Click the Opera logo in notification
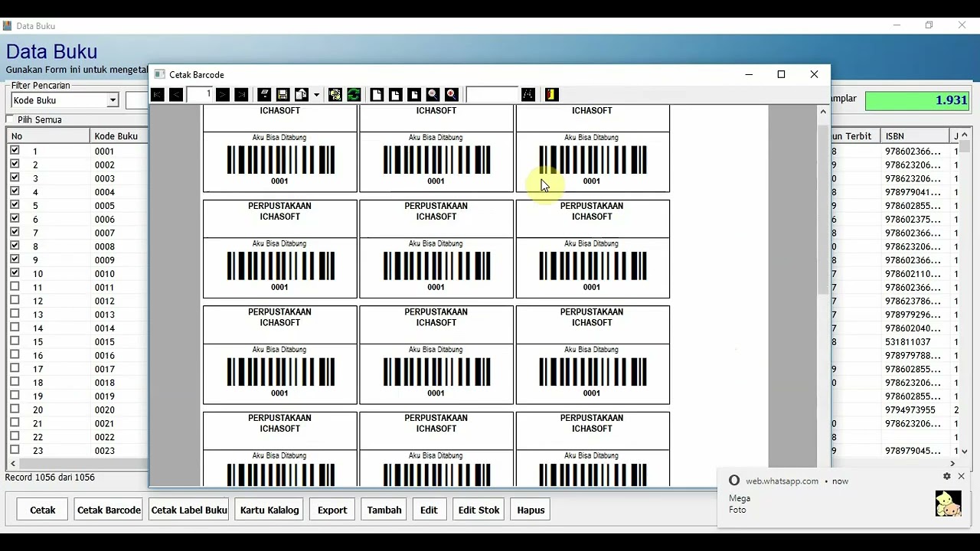980x551 pixels. [734, 481]
